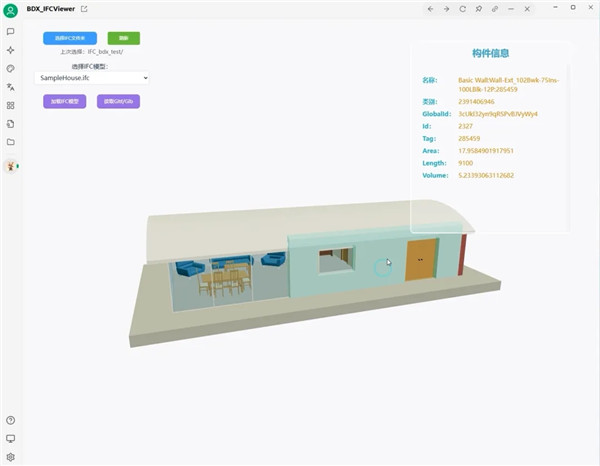Open settings gear at sidebar bottom

click(11, 456)
